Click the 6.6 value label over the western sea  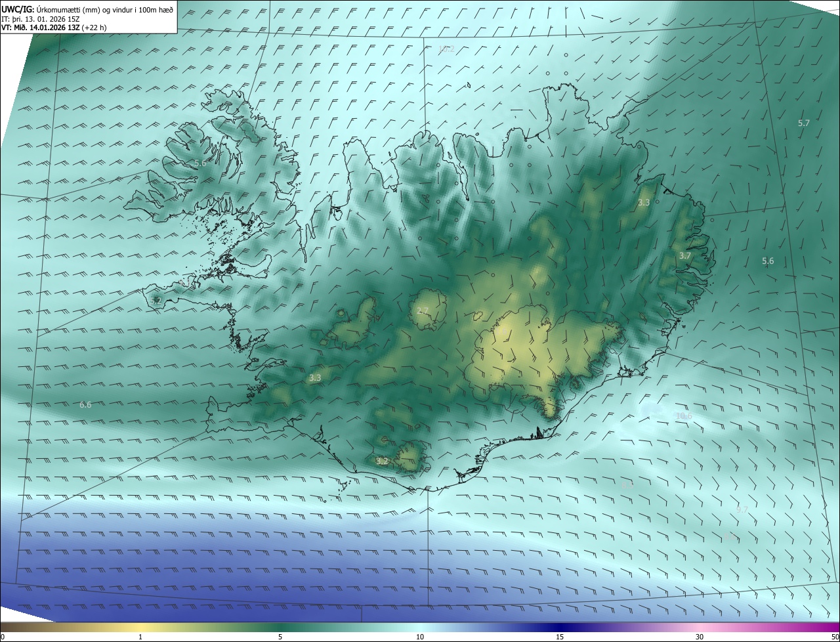(x=85, y=405)
